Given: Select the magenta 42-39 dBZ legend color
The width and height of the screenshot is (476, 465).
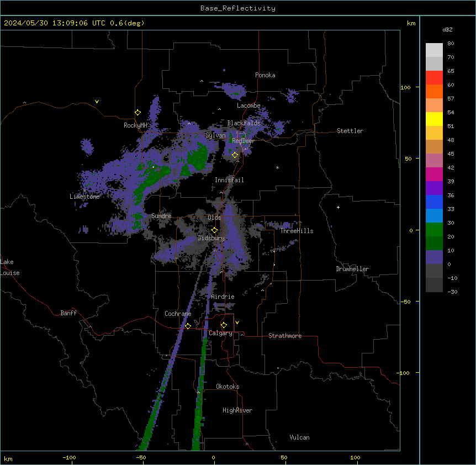Looking at the screenshot, I should pyautogui.click(x=434, y=174).
